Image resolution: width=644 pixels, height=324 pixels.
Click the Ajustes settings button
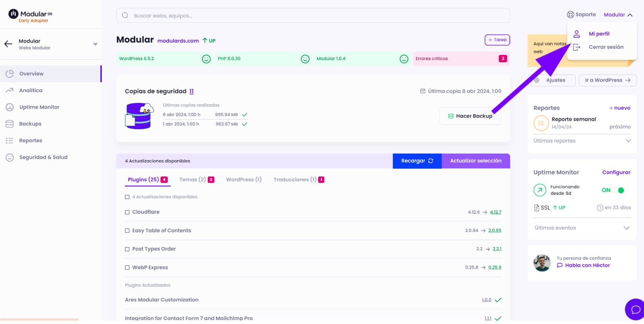coord(551,80)
